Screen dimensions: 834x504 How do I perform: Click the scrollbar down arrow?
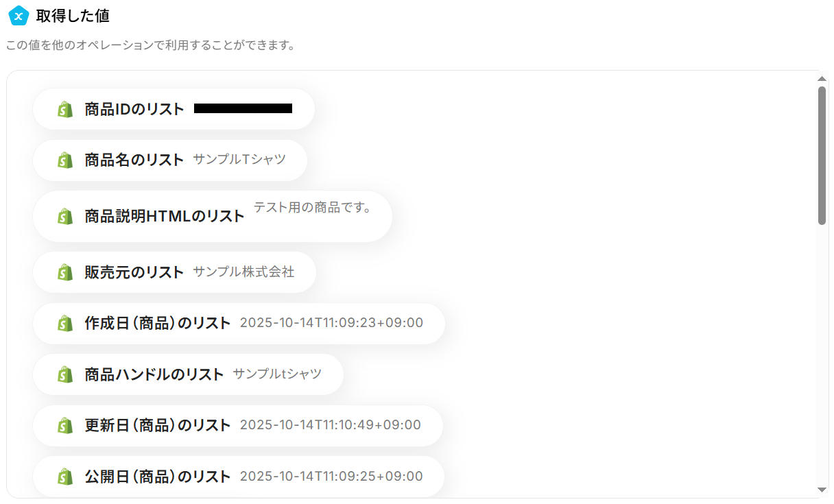click(x=822, y=490)
